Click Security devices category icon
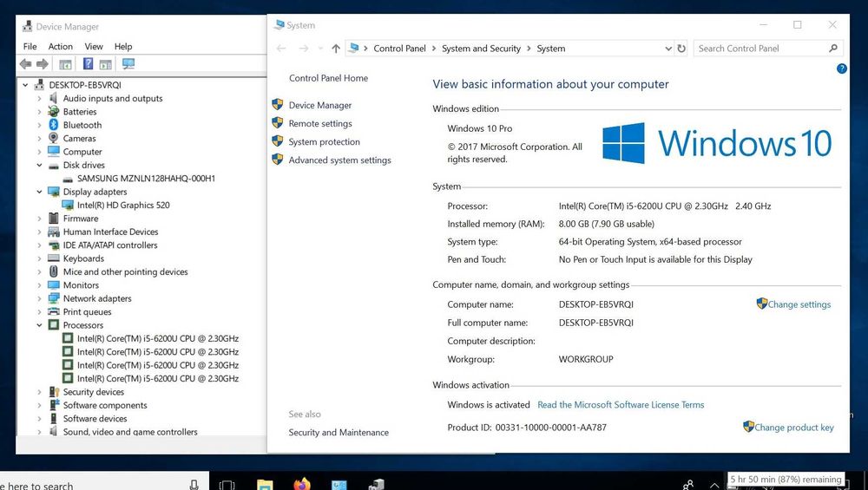Image resolution: width=868 pixels, height=490 pixels. [54, 391]
